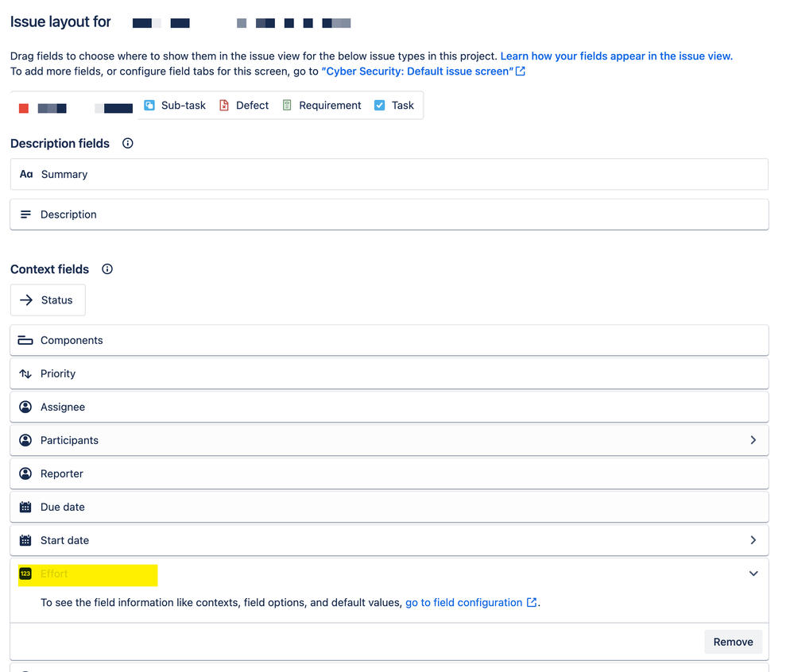Click the Status field label
This screenshot has width=794, height=672.
pyautogui.click(x=56, y=300)
